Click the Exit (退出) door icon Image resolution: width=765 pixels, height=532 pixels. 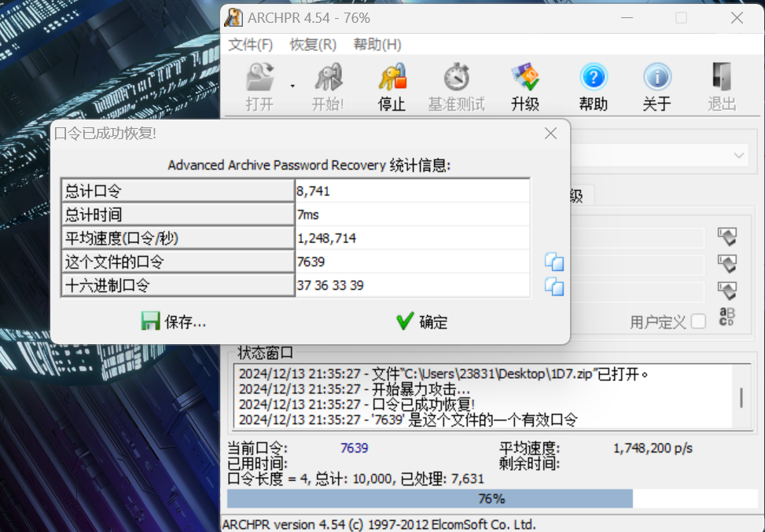(x=722, y=77)
